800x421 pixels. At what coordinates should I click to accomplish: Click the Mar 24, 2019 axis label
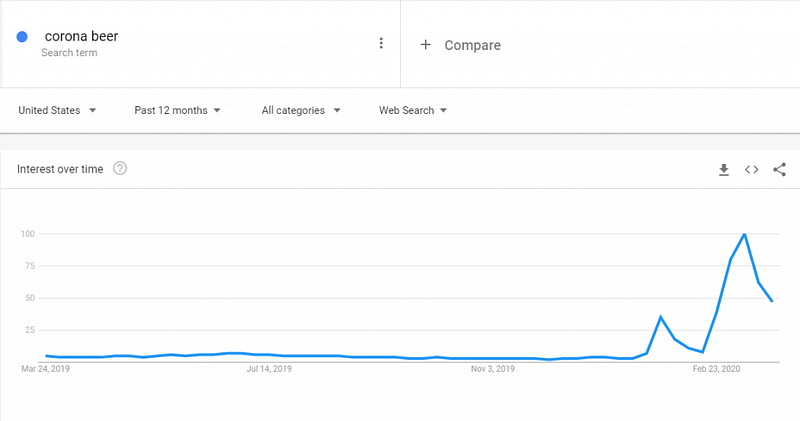pyautogui.click(x=46, y=369)
